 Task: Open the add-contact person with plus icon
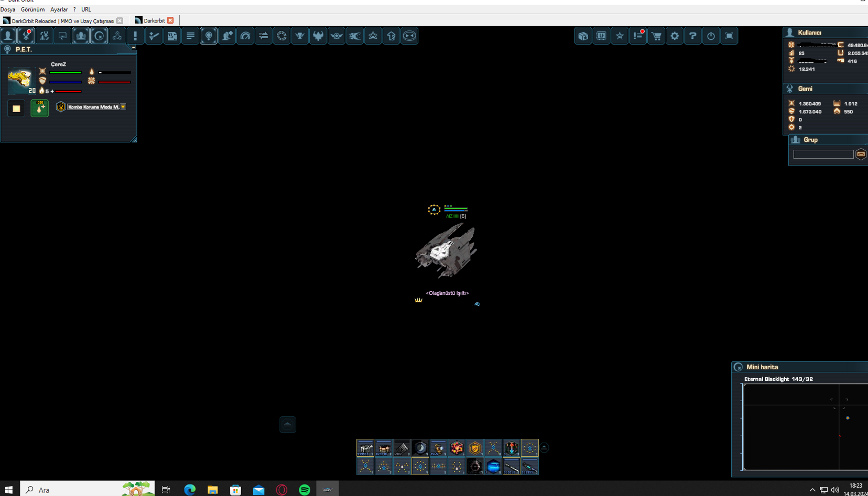227,36
